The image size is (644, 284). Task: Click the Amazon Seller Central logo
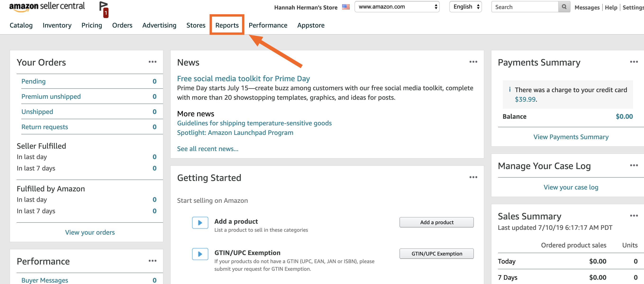pos(47,7)
